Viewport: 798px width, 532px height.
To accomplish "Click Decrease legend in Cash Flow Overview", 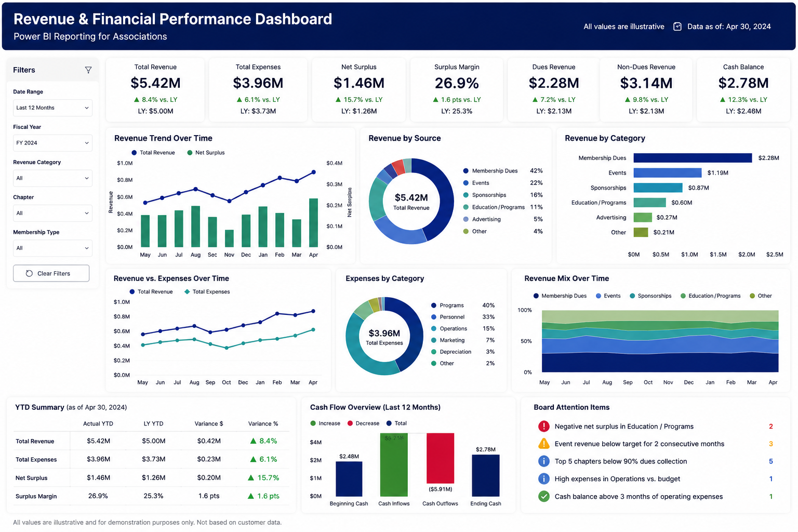I will [x=363, y=423].
